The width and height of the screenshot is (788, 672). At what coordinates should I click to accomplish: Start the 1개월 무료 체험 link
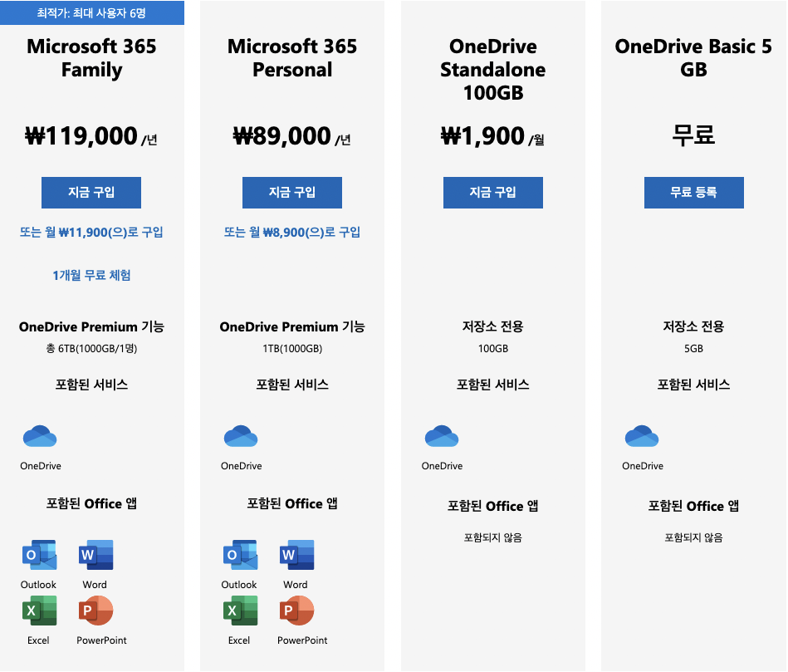[91, 276]
